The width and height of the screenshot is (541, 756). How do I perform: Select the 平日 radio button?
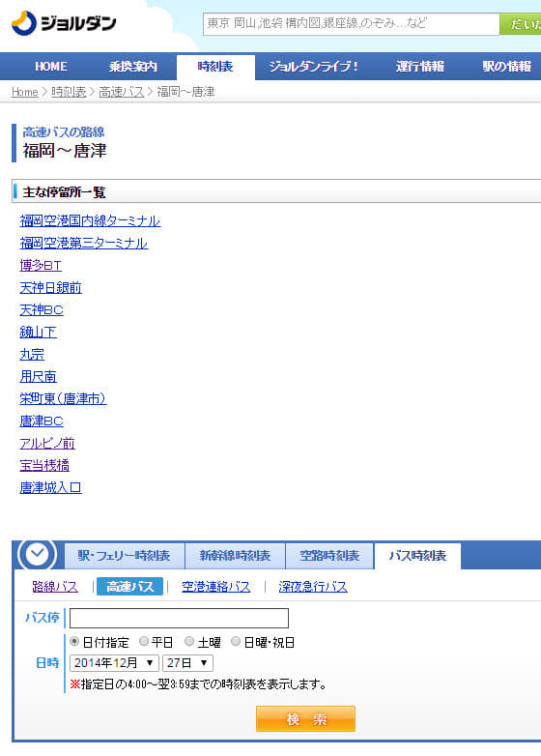coord(144,641)
